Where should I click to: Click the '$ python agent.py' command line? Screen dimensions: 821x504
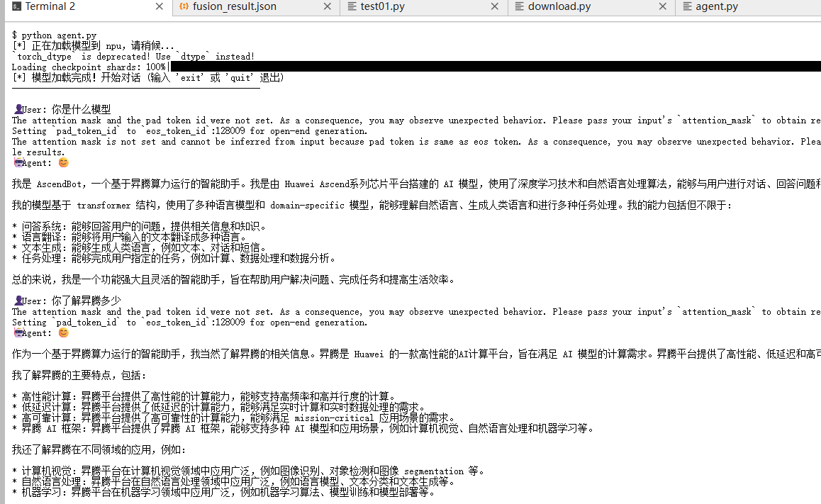[55, 35]
